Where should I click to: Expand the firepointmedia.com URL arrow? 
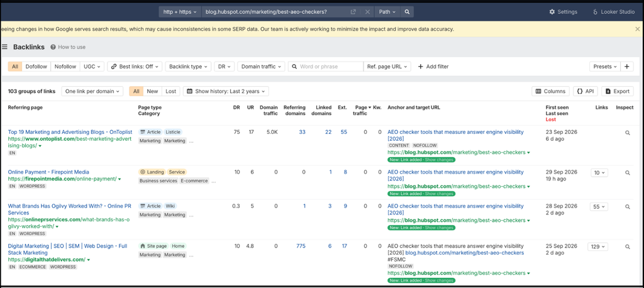pyautogui.click(x=119, y=179)
